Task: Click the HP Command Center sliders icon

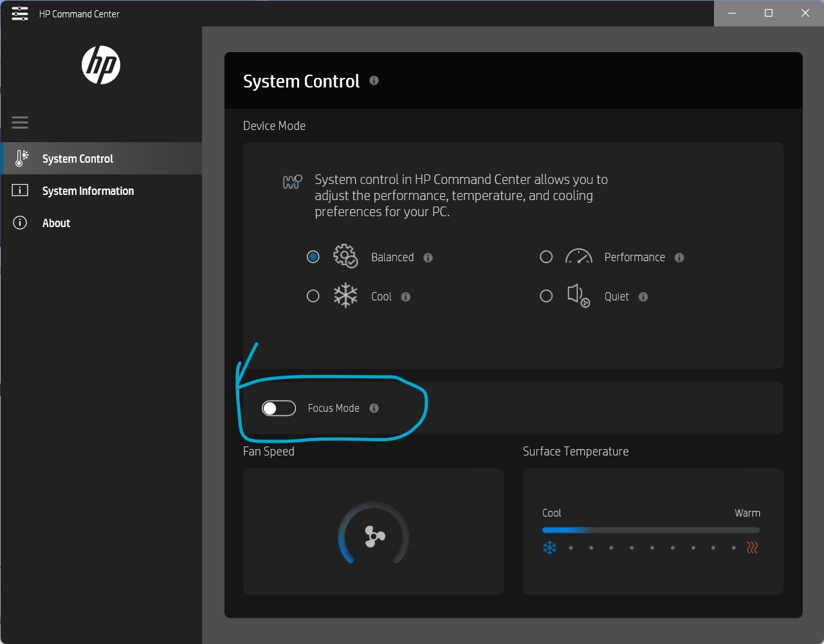Action: tap(19, 13)
